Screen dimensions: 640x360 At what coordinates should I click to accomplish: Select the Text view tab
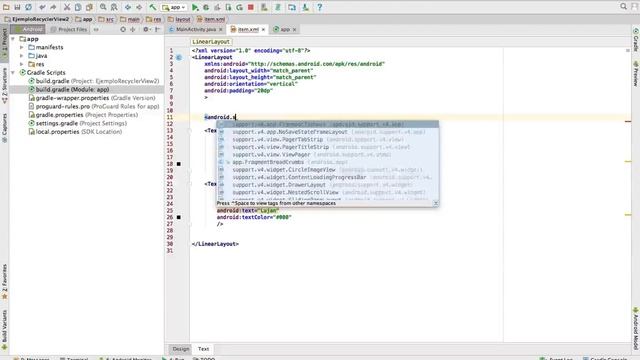coord(203,349)
